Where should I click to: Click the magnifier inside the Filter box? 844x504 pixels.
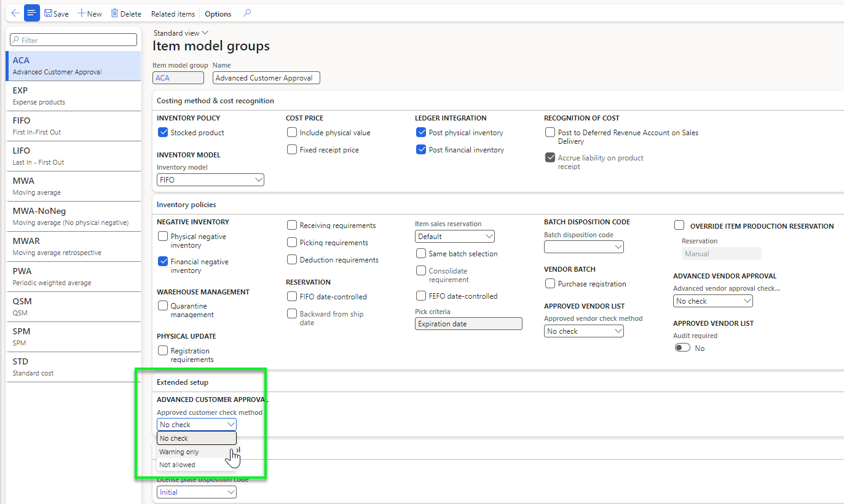(x=14, y=39)
